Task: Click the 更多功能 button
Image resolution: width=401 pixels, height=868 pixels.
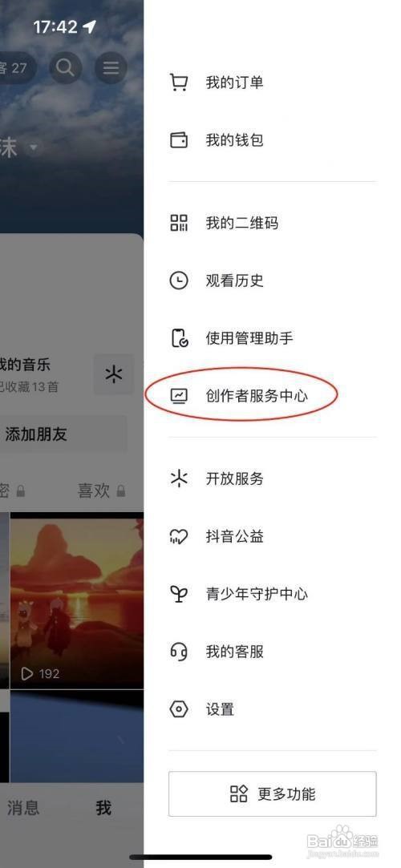Action: point(272,793)
